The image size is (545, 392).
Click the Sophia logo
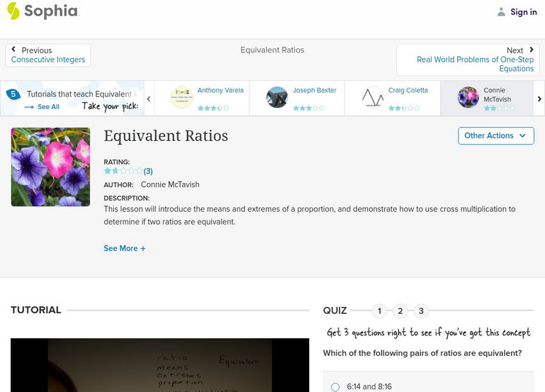(43, 11)
